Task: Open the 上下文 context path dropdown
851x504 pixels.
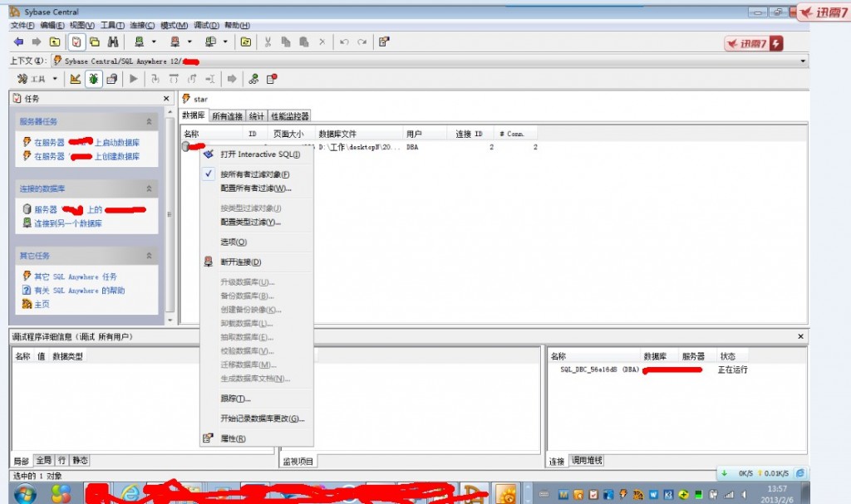Action: (x=802, y=61)
